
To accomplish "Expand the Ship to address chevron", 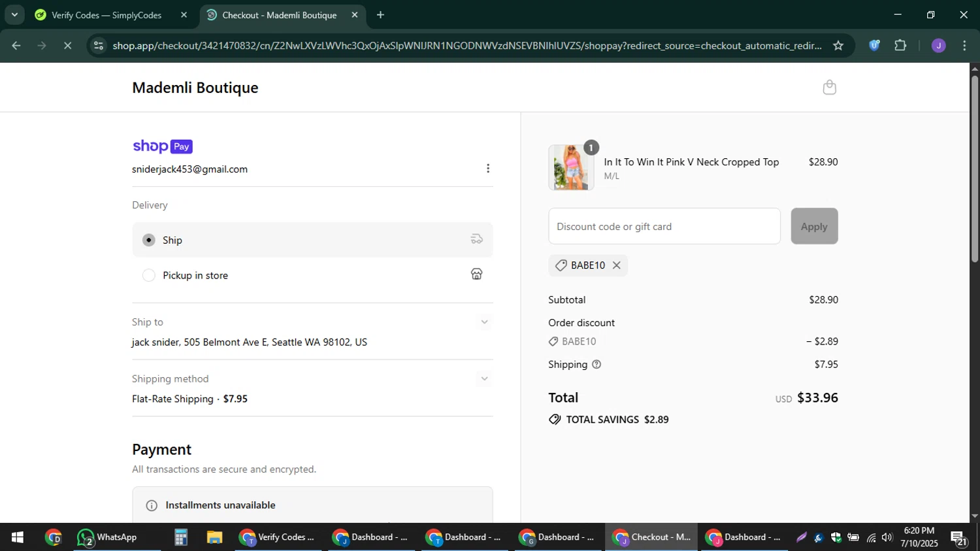I will click(484, 322).
